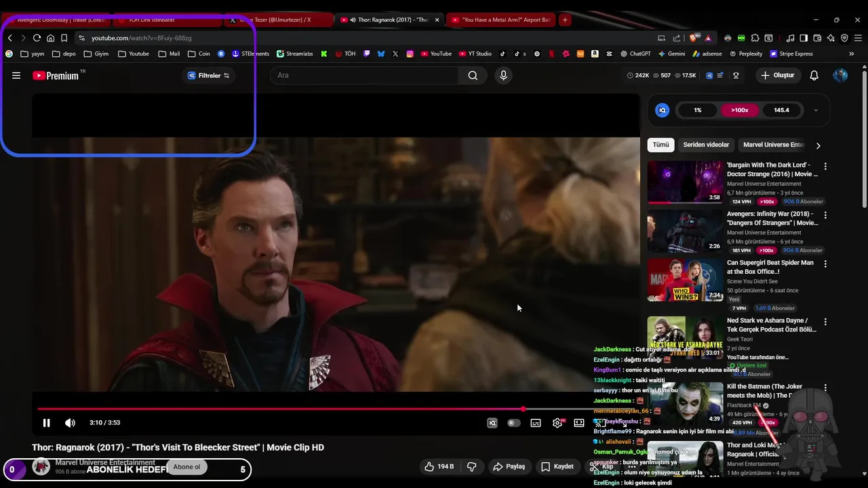Open vidIQ icon in player controls

(x=492, y=423)
